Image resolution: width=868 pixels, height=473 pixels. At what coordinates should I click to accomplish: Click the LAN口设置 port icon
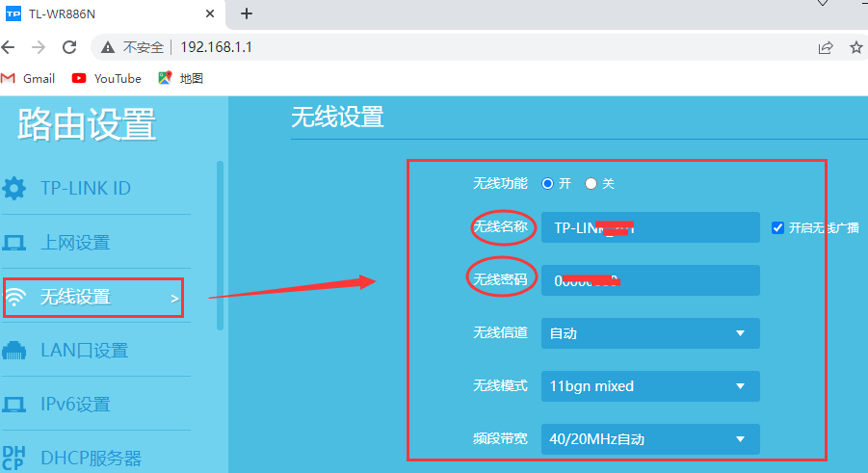click(x=13, y=351)
